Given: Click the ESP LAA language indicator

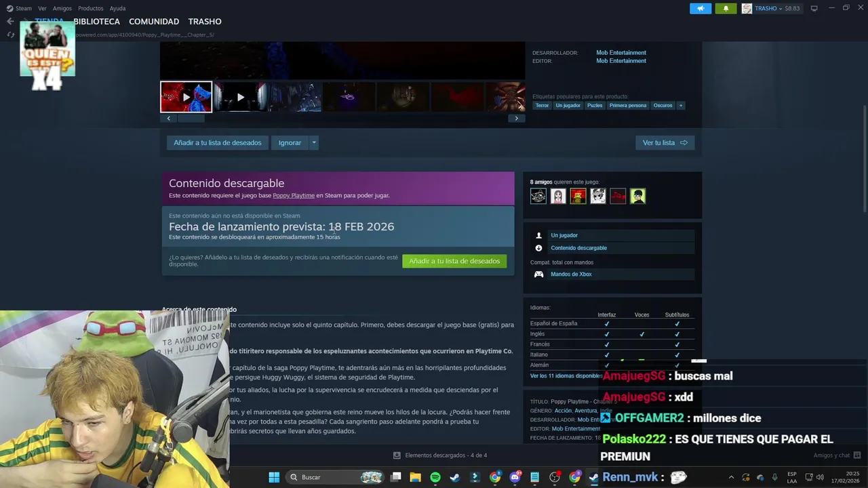Looking at the screenshot, I should tap(791, 477).
